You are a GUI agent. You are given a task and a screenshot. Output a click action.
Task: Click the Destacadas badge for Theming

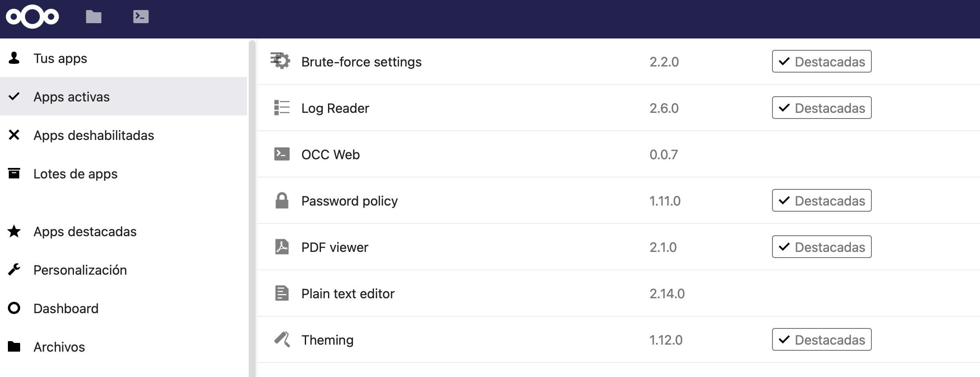coord(821,339)
